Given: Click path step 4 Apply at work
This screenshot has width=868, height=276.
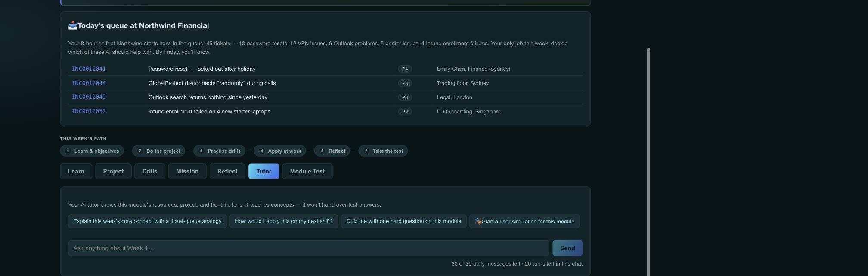Looking at the screenshot, I should [x=279, y=151].
